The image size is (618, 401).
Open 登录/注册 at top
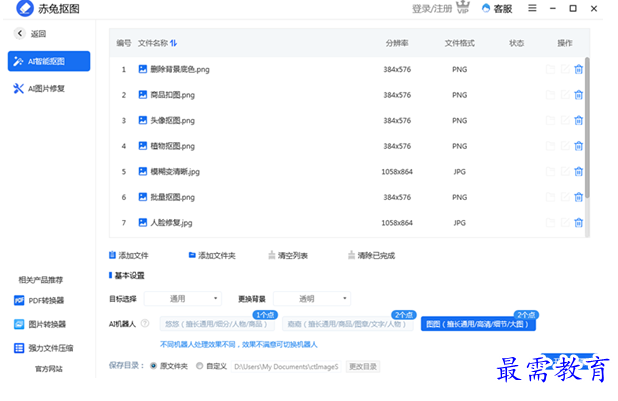432,9
